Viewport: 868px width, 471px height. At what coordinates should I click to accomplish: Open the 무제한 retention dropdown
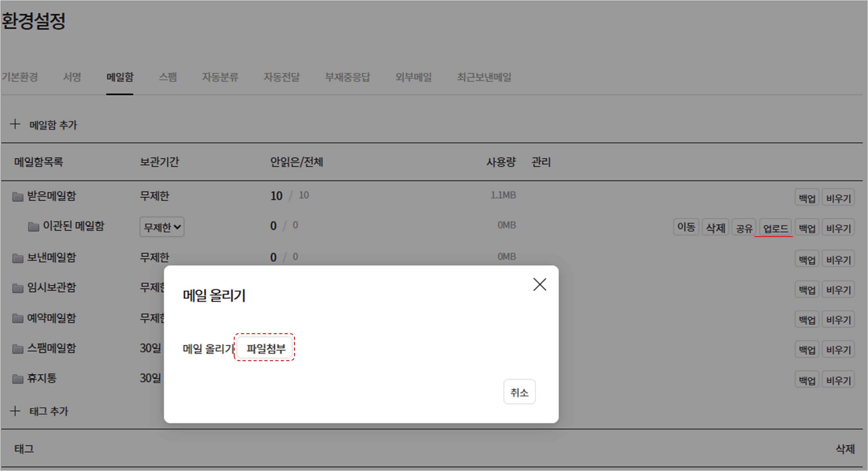162,227
